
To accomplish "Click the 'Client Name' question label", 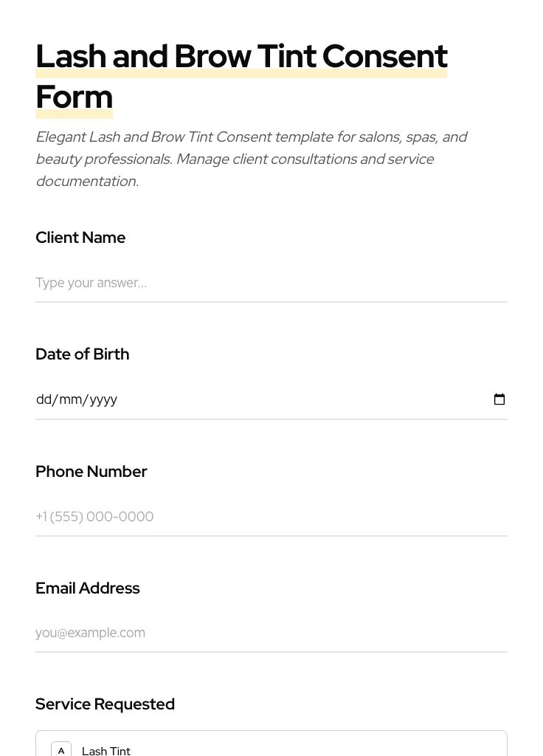I will point(80,238).
